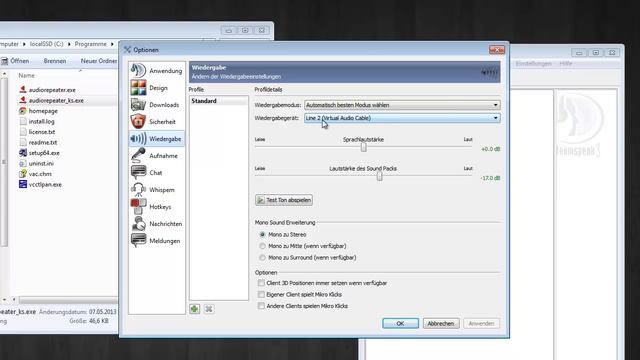Select audiorepeater.exe file icon in Explorer
Image resolution: width=640 pixels, height=360 pixels.
pos(23,89)
